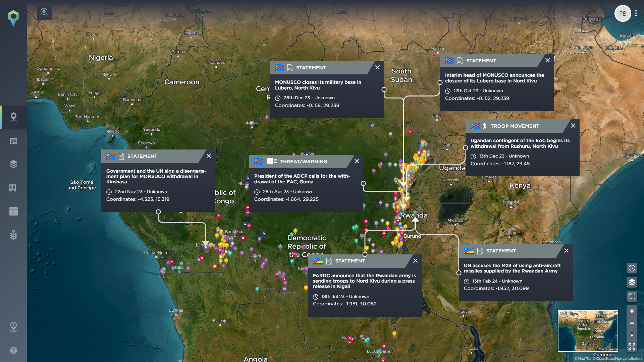The image size is (644, 362).
Task: Open the clock time filter button
Action: pyautogui.click(x=632, y=268)
